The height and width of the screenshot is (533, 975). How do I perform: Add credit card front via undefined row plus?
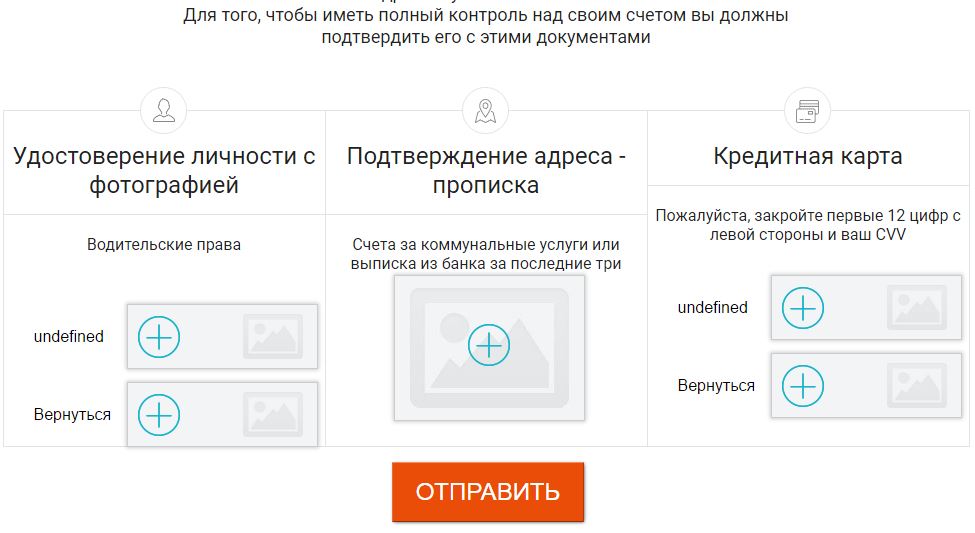tap(803, 308)
